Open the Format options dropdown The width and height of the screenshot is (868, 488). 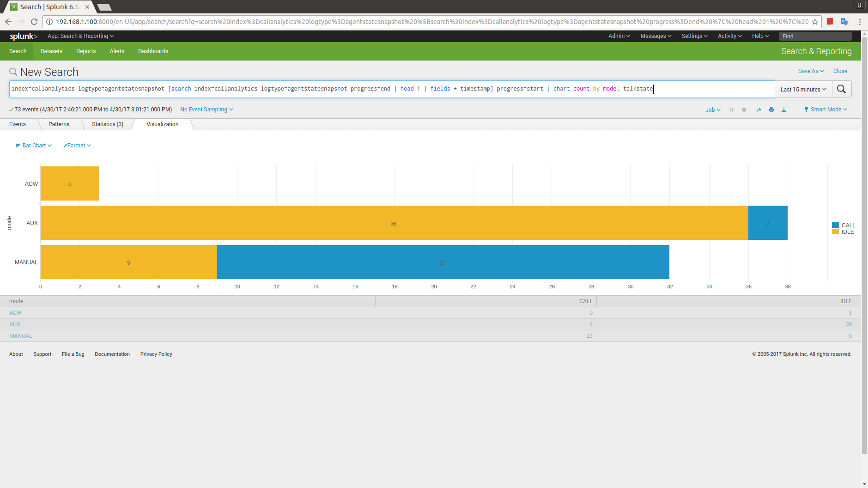click(x=77, y=146)
